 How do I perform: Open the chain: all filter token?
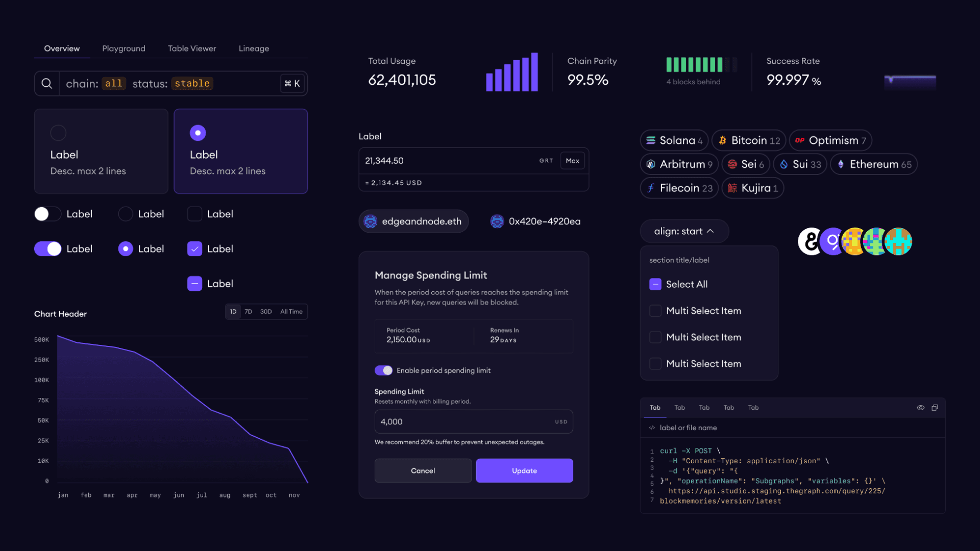click(x=113, y=83)
